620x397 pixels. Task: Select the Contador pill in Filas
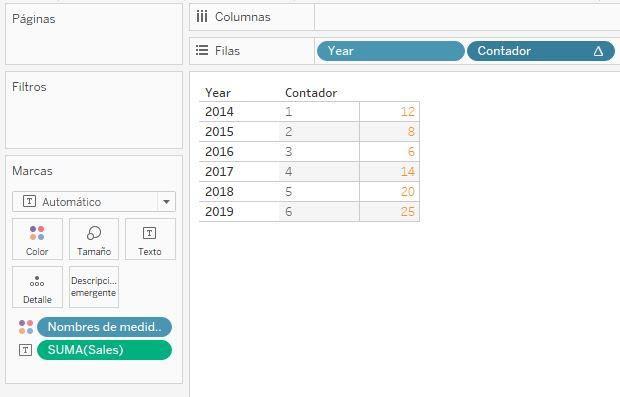[541, 51]
